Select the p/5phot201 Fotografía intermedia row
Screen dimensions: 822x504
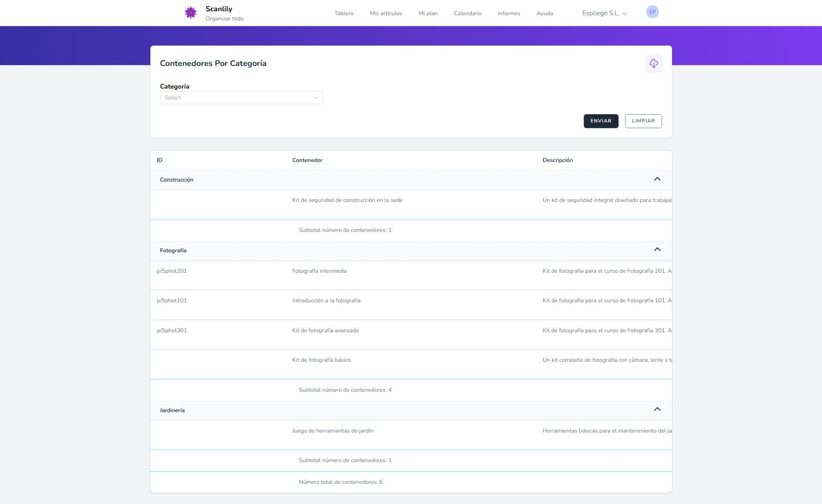[x=319, y=271]
